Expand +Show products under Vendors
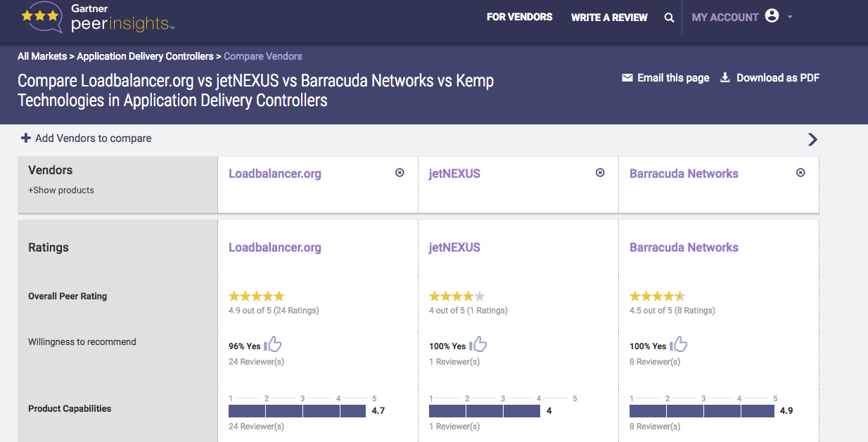Image resolution: width=868 pixels, height=442 pixels. click(61, 190)
